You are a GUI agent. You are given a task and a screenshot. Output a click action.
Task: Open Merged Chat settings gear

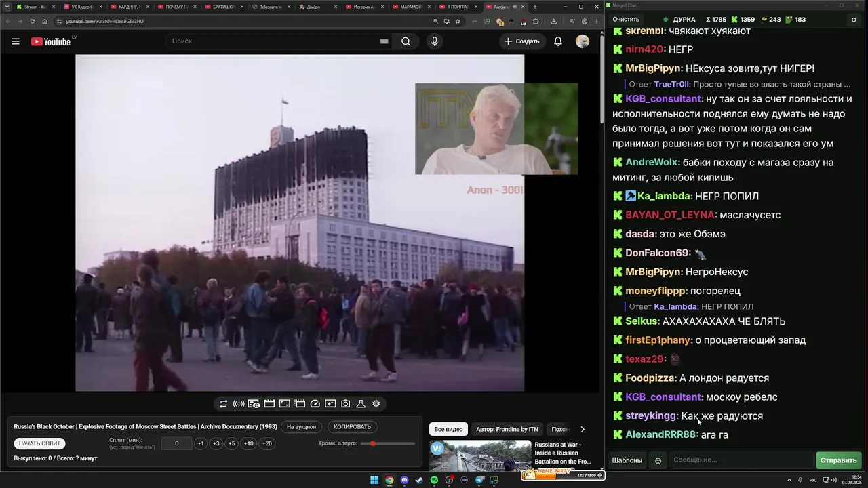pos(854,20)
